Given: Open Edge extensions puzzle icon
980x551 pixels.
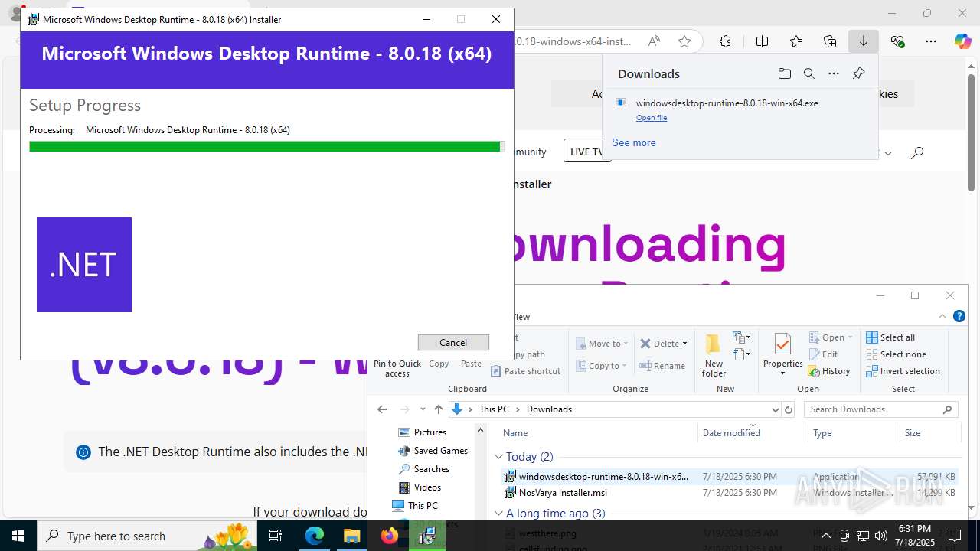Looking at the screenshot, I should point(725,41).
